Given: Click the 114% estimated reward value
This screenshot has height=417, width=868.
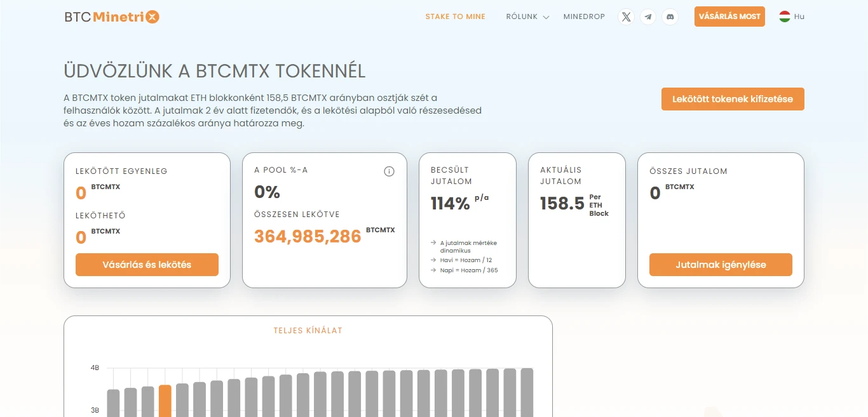Looking at the screenshot, I should pyautogui.click(x=450, y=204).
